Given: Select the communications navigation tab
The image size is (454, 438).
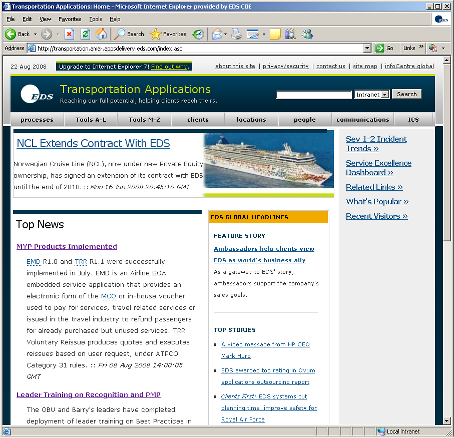Looking at the screenshot, I should (x=363, y=119).
